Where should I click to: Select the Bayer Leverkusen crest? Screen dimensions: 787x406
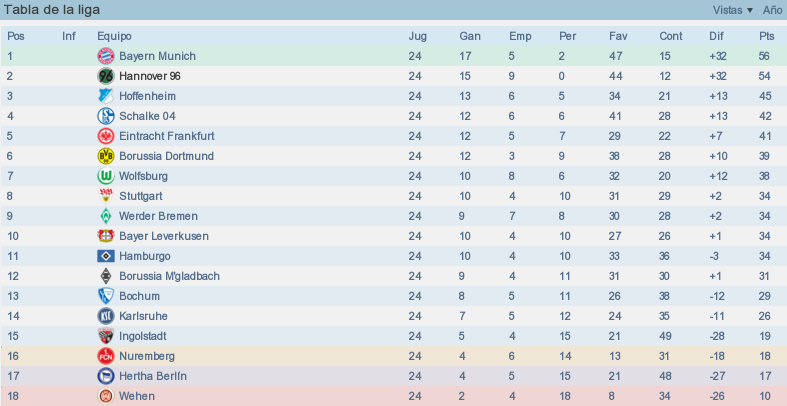105,236
